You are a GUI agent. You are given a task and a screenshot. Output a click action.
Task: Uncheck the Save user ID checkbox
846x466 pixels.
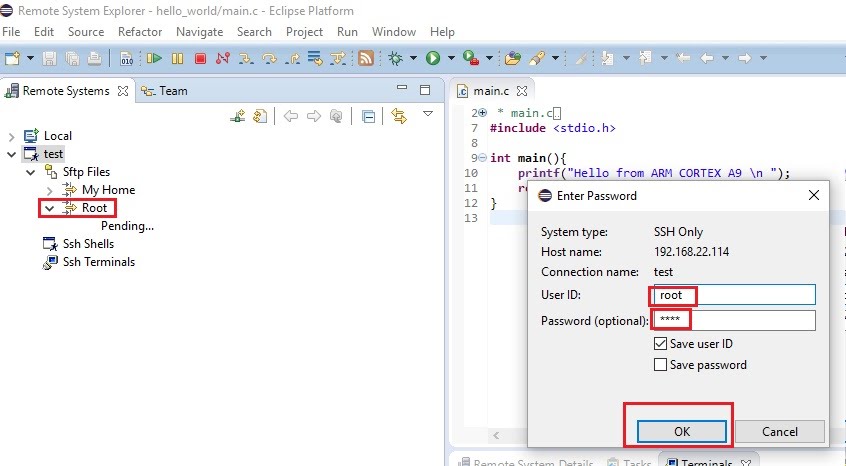(x=660, y=344)
